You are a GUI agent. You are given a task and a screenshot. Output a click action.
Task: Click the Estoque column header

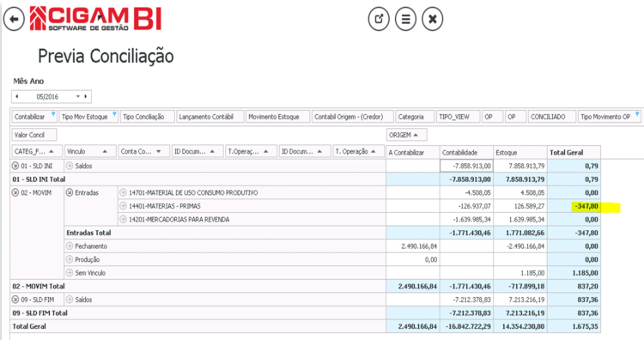(520, 152)
